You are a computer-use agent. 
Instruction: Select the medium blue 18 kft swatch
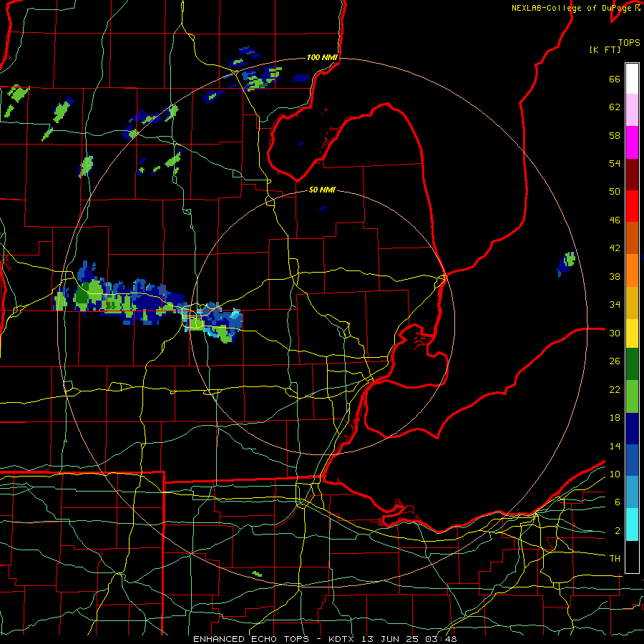(x=632, y=460)
